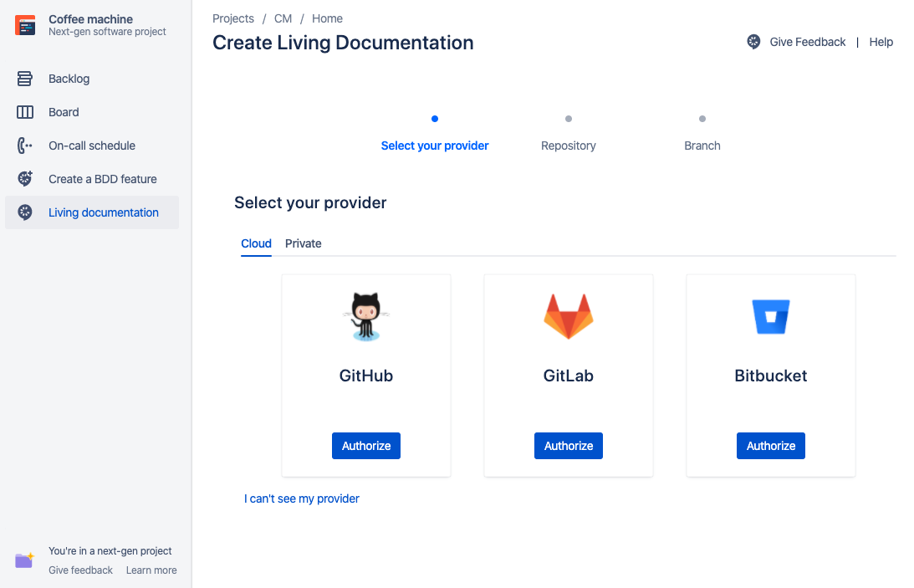Click the next-gen project folder icon

pyautogui.click(x=24, y=560)
